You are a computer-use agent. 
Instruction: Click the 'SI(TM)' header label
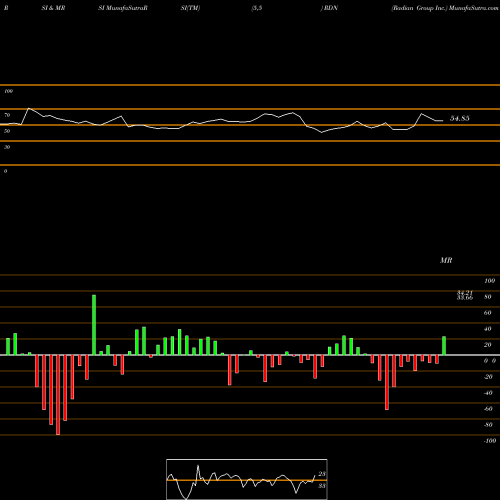190,8
